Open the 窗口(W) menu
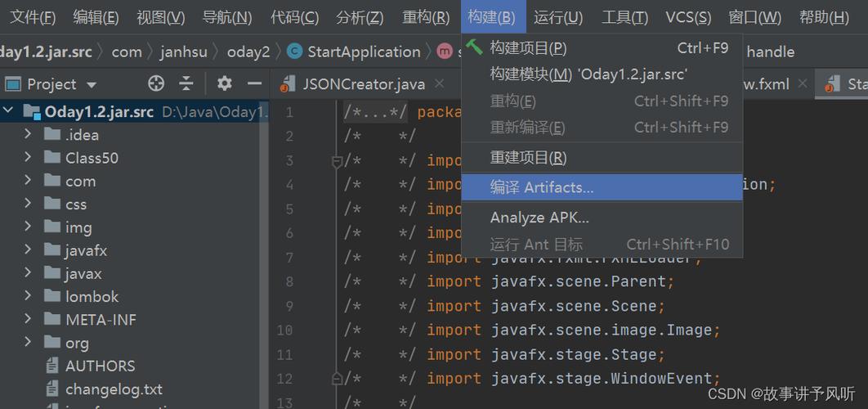The height and width of the screenshot is (409, 868). pyautogui.click(x=755, y=17)
